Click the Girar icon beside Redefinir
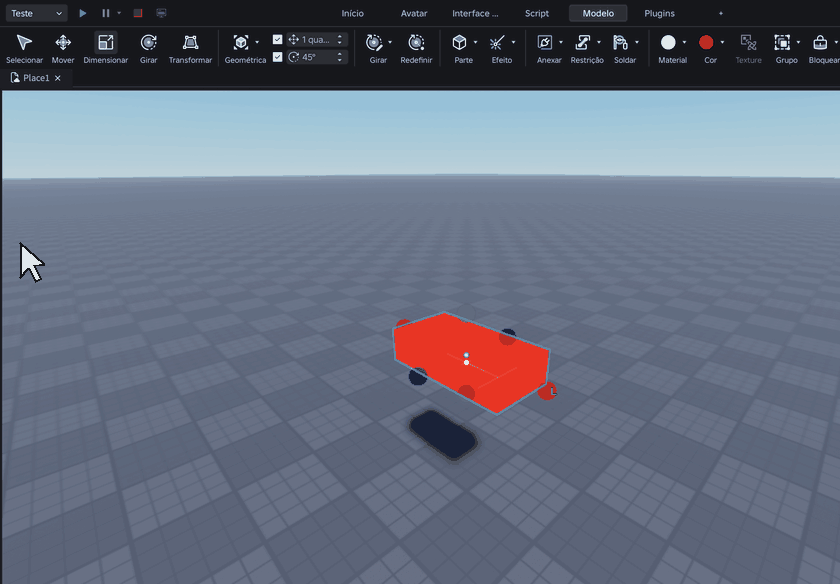The height and width of the screenshot is (584, 840). coord(374,42)
